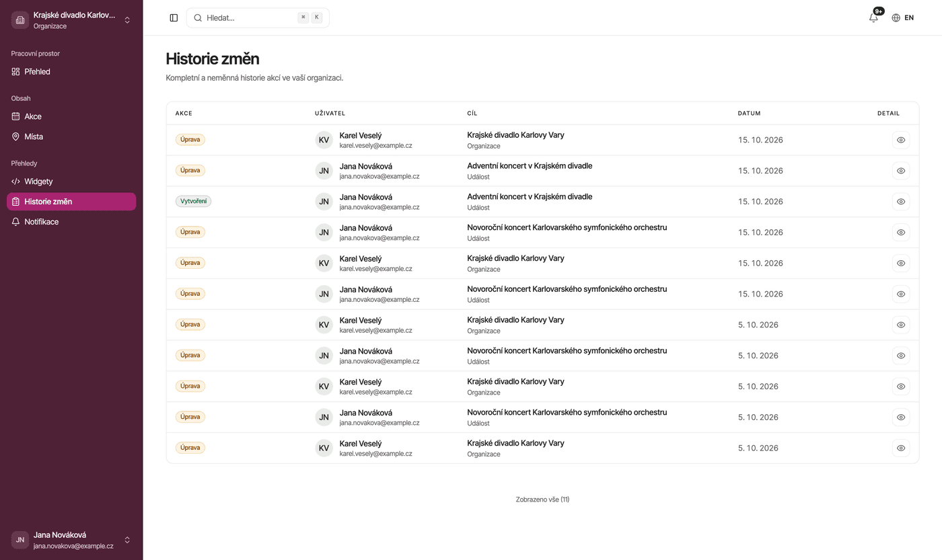Click the JN avatar in the sidebar footer
This screenshot has width=942, height=560.
click(20, 540)
